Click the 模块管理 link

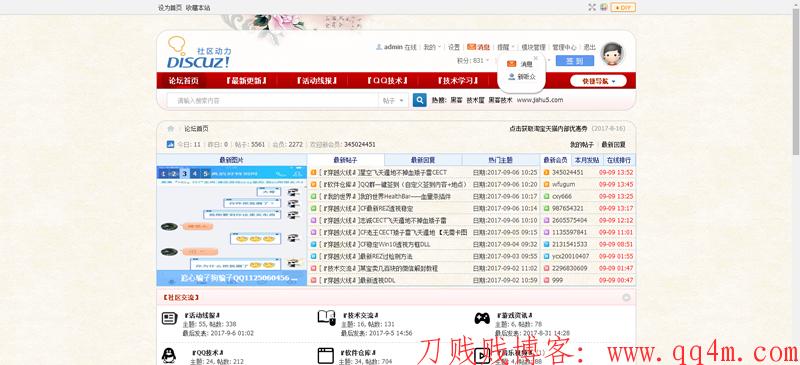(x=533, y=47)
